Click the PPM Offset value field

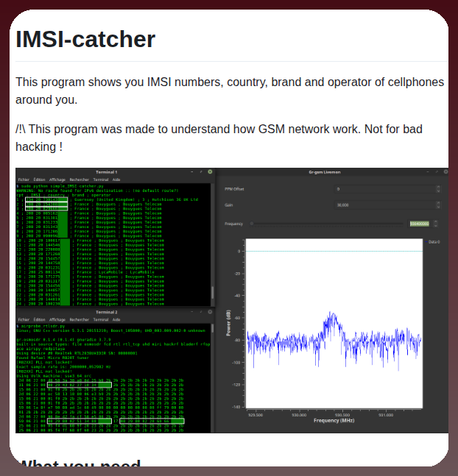[x=385, y=189]
